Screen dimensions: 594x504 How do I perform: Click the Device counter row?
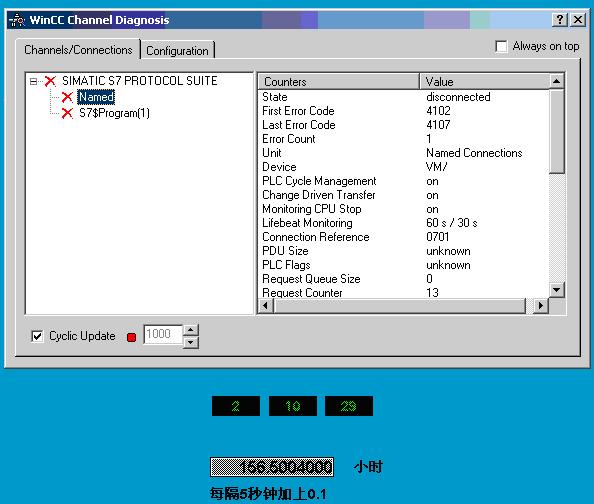pyautogui.click(x=403, y=167)
